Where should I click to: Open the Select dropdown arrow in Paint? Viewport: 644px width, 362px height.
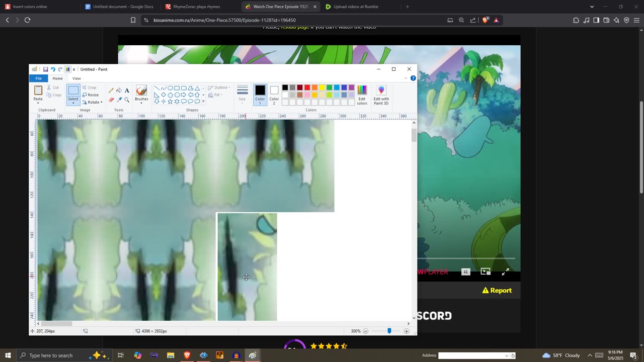coord(73,103)
